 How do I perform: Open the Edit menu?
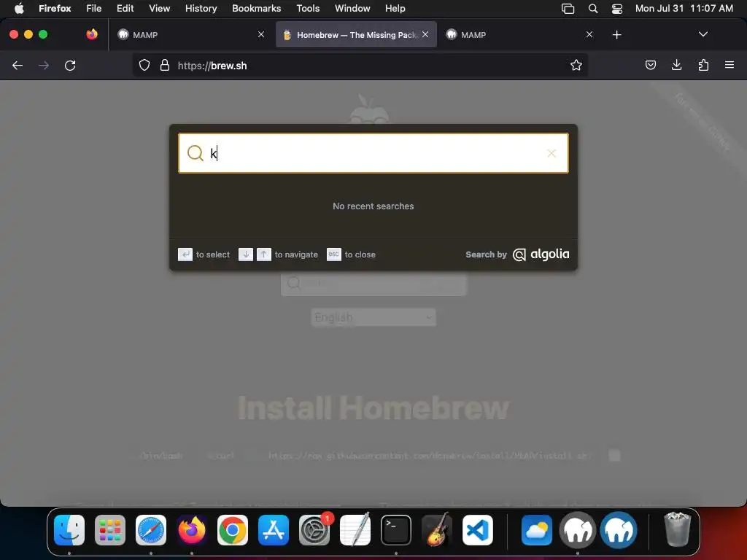(x=125, y=8)
